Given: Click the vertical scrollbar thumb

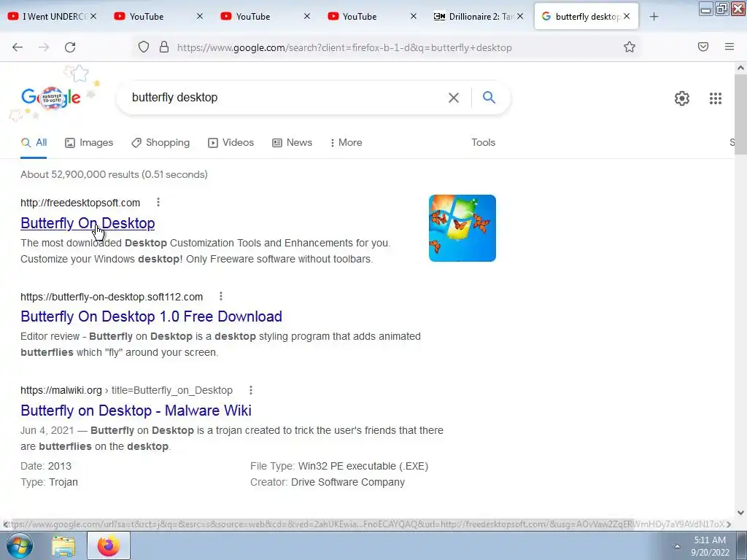Looking at the screenshot, I should [740, 114].
